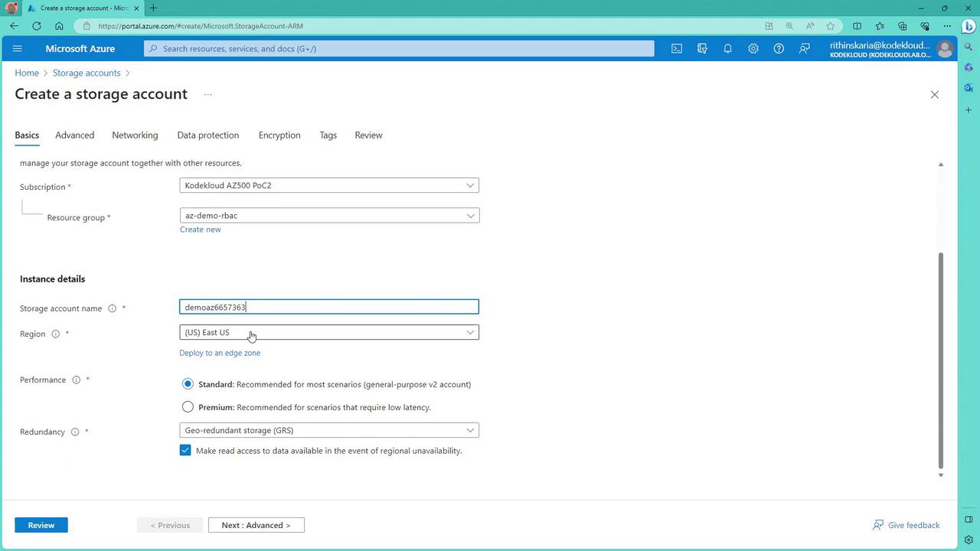Uncheck the read access availability checkbox
This screenshot has height=551, width=980.
185,450
